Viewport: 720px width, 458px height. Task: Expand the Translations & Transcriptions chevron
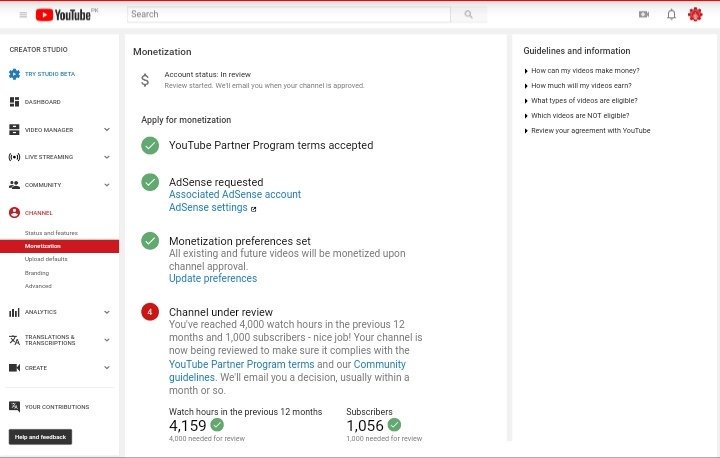tap(107, 340)
